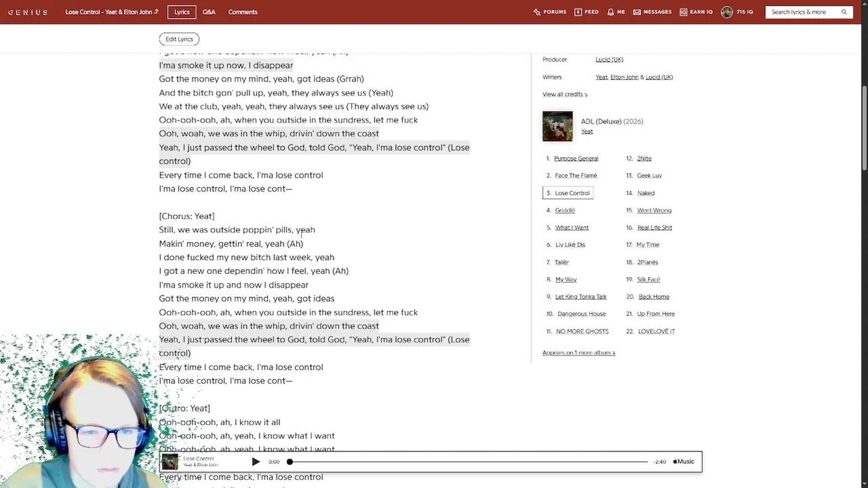Open track 11 NO MORE GHOSTS
Image resolution: width=868 pixels, height=488 pixels.
(583, 331)
